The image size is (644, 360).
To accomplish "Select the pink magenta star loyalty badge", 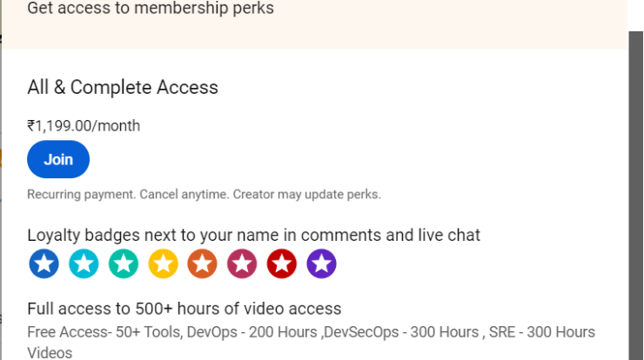I will (x=242, y=263).
